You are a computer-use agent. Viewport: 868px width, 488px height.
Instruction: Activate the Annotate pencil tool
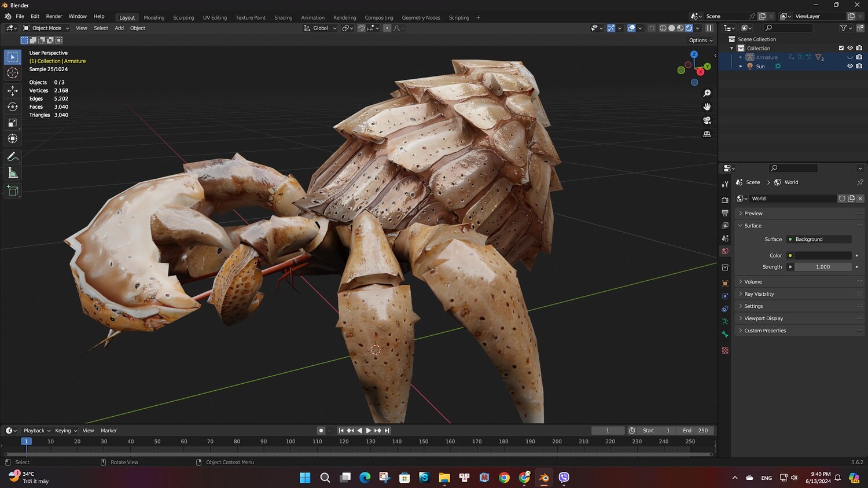click(12, 157)
